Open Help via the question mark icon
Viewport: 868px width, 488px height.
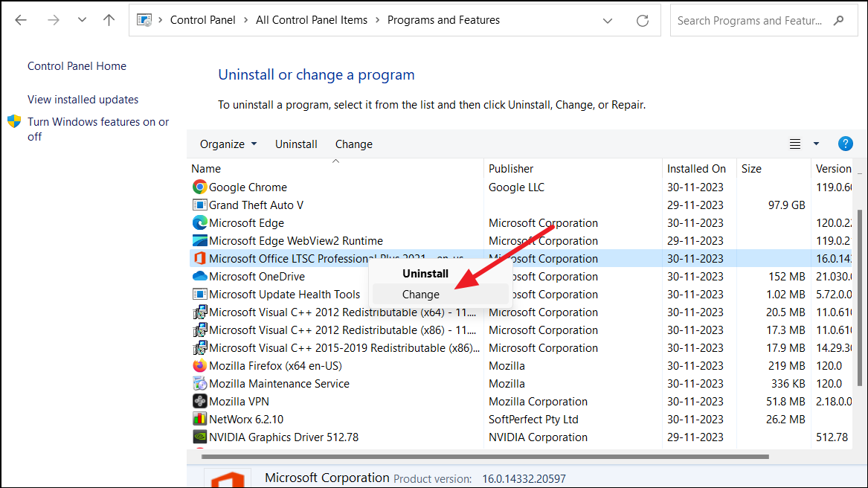pos(846,143)
